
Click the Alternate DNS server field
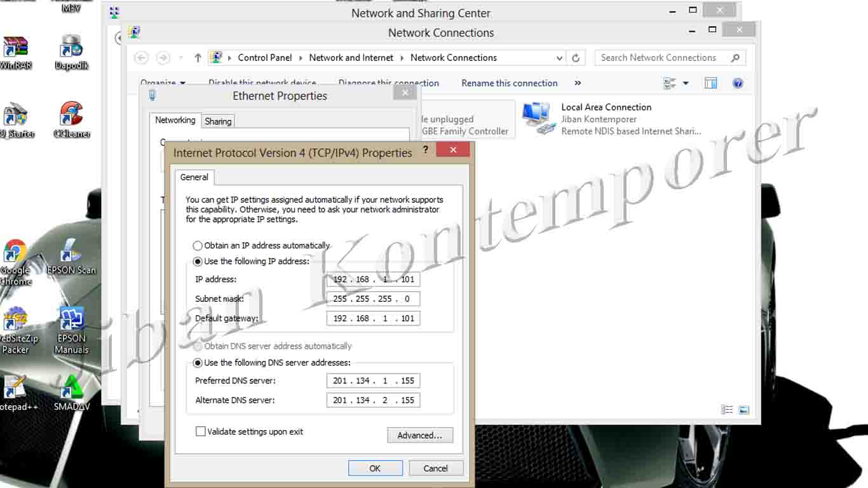[373, 400]
